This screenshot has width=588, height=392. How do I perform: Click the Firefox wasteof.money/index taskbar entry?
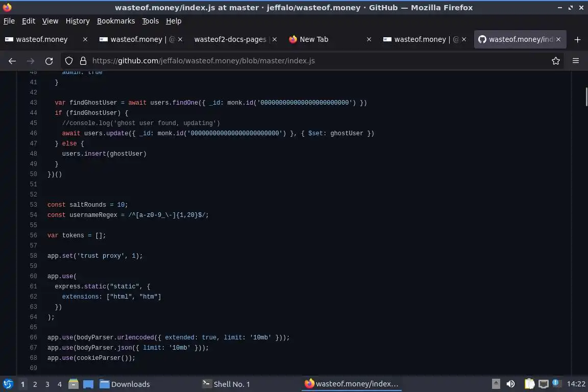351,384
